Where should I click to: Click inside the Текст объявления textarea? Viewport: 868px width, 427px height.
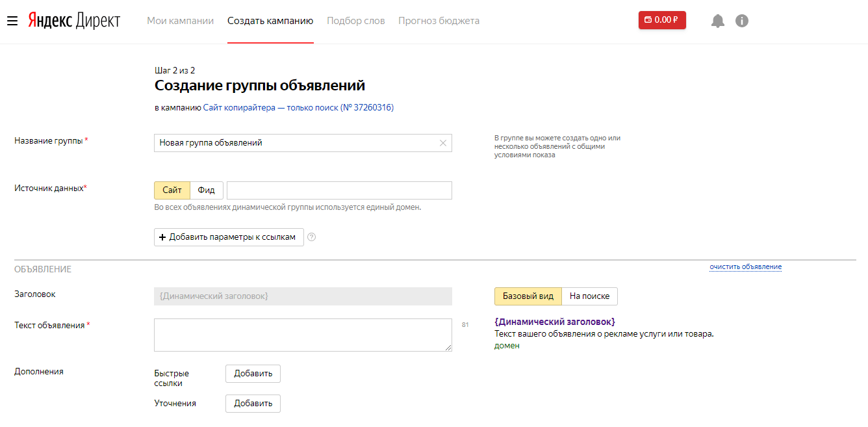click(302, 335)
